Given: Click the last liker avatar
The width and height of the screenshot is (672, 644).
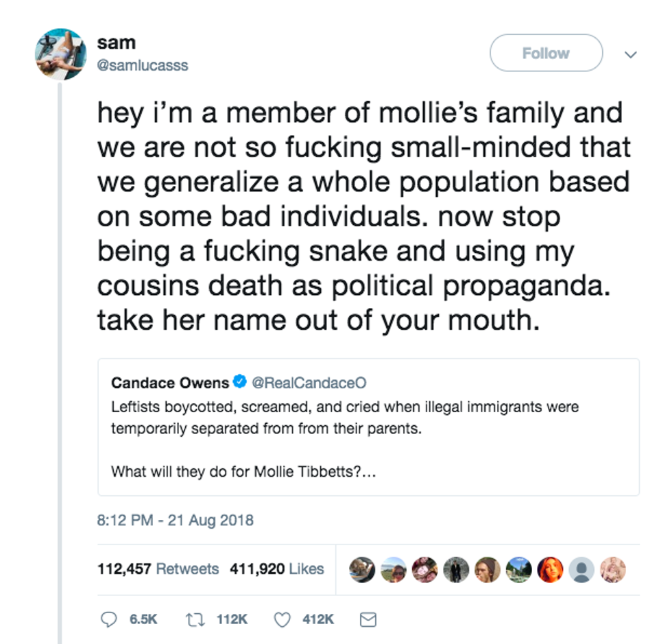Looking at the screenshot, I should coord(613,569).
